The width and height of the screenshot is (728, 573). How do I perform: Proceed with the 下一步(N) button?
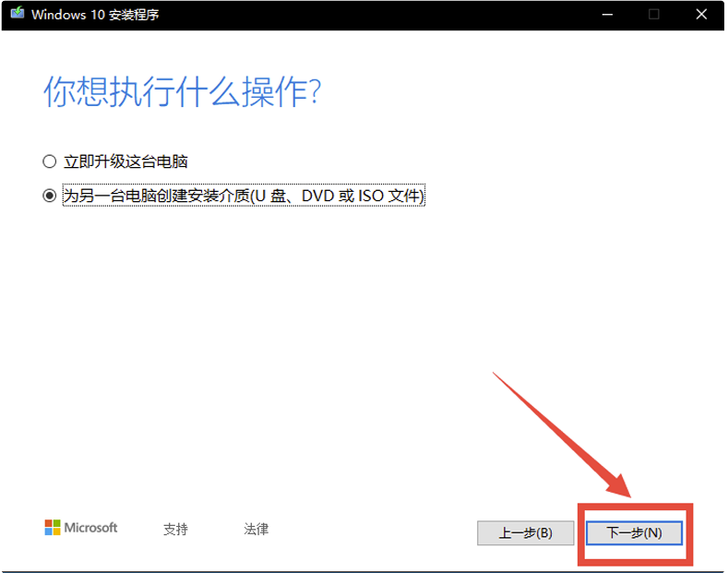click(x=634, y=533)
